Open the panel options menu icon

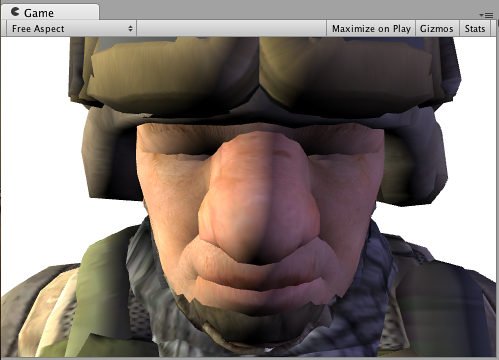pyautogui.click(x=486, y=15)
